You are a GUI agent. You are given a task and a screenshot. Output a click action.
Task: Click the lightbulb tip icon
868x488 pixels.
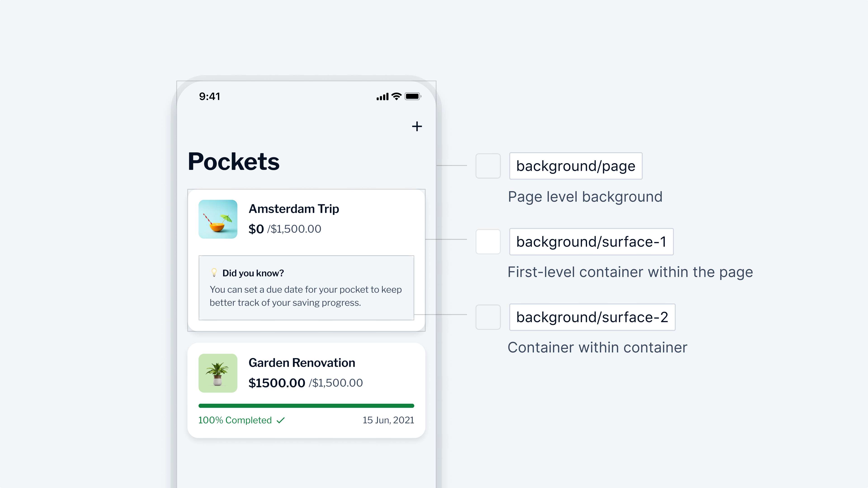pyautogui.click(x=214, y=272)
